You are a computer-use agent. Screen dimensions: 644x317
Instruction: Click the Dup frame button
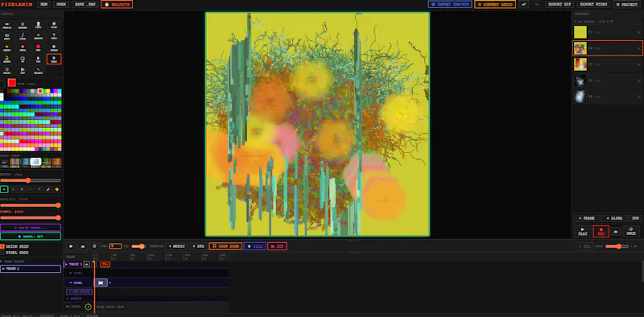(635, 219)
